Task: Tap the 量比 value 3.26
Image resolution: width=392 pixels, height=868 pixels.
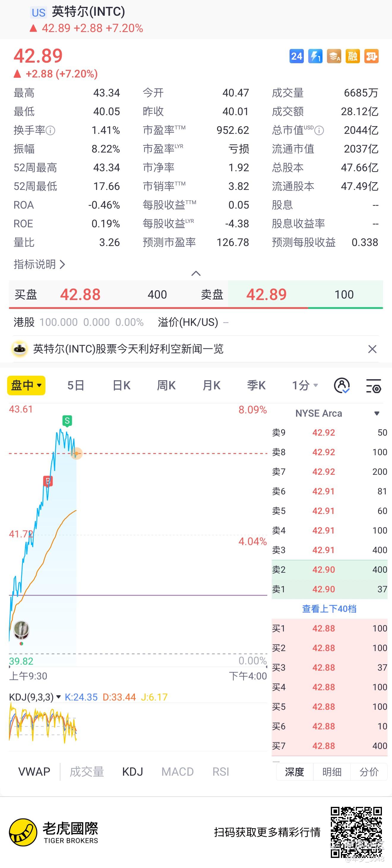Action: 110,243
